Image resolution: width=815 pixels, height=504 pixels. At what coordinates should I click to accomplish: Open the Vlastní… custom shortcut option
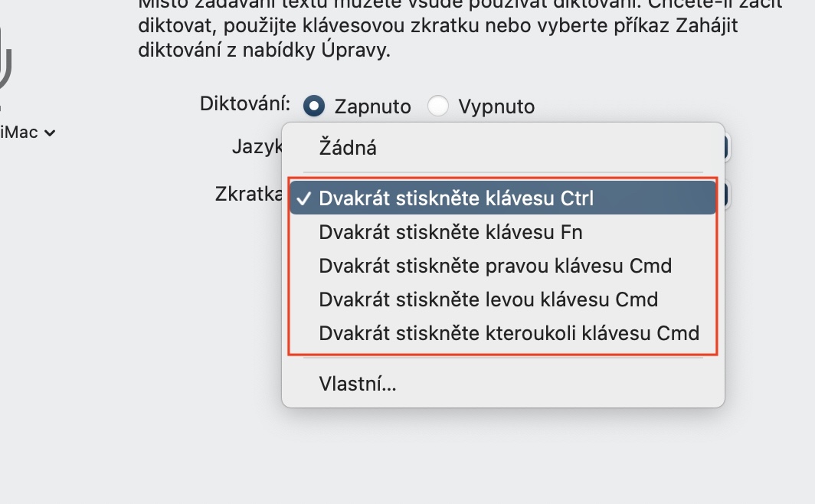(x=358, y=384)
